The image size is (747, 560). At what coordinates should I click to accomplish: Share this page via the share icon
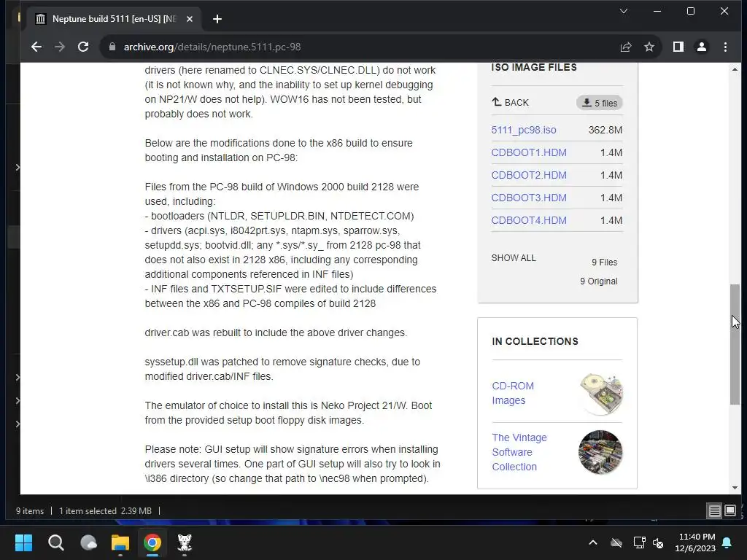pos(626,47)
